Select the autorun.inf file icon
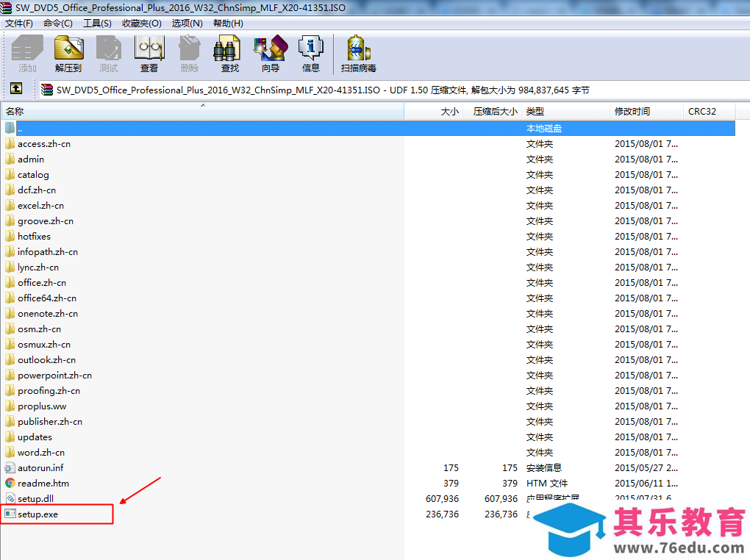 coord(10,467)
